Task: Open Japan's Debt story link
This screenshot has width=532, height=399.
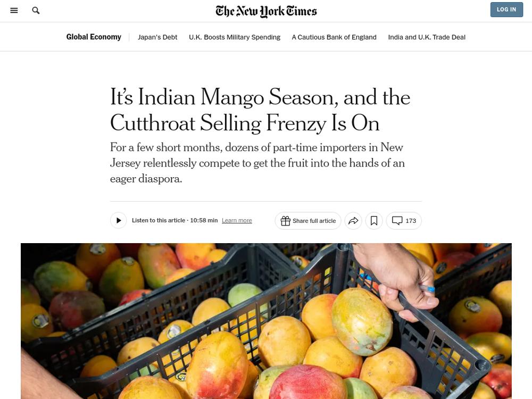Action: [x=157, y=37]
